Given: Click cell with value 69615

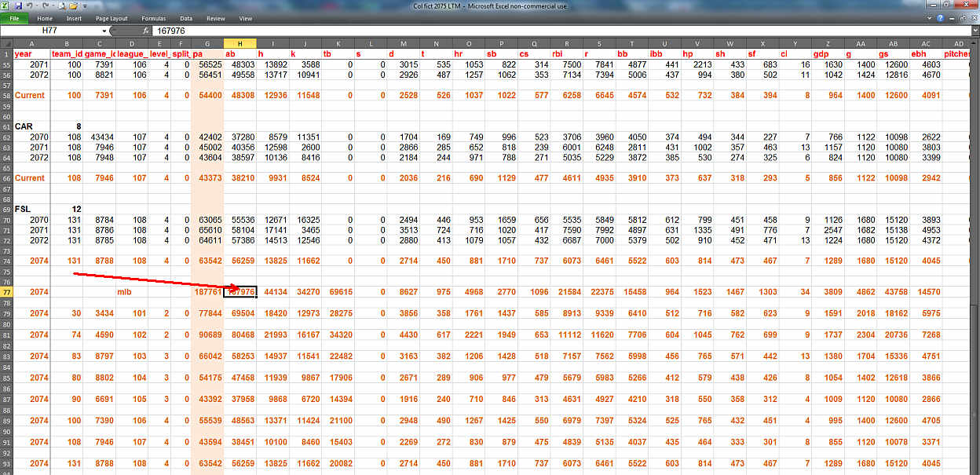Looking at the screenshot, I should click(x=339, y=292).
